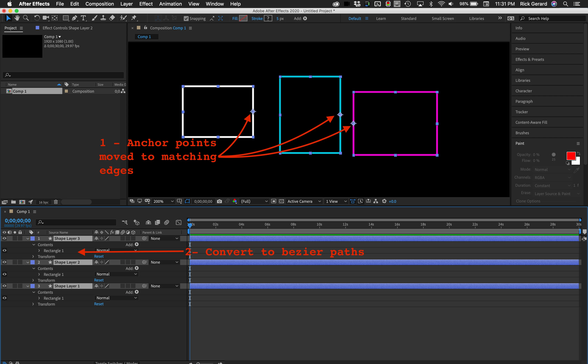Screen dimensions: 588x364
Task: Take snapshot with camera icon
Action: tap(219, 201)
